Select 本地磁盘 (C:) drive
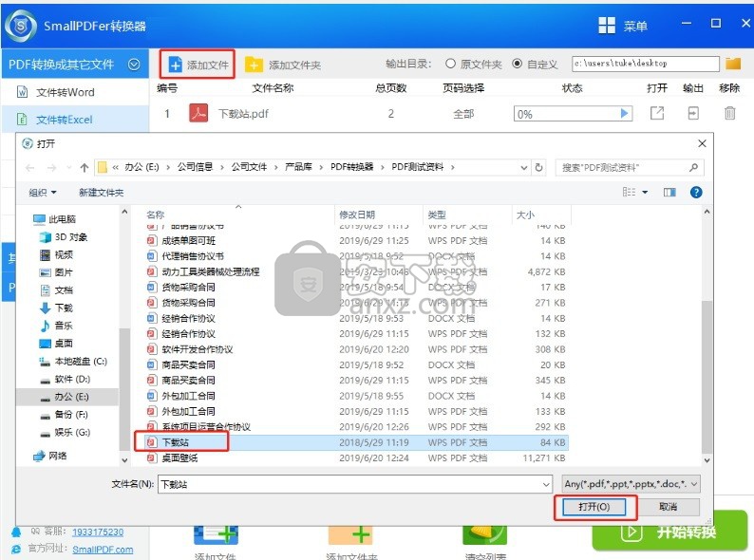The image size is (754, 560). (x=73, y=361)
